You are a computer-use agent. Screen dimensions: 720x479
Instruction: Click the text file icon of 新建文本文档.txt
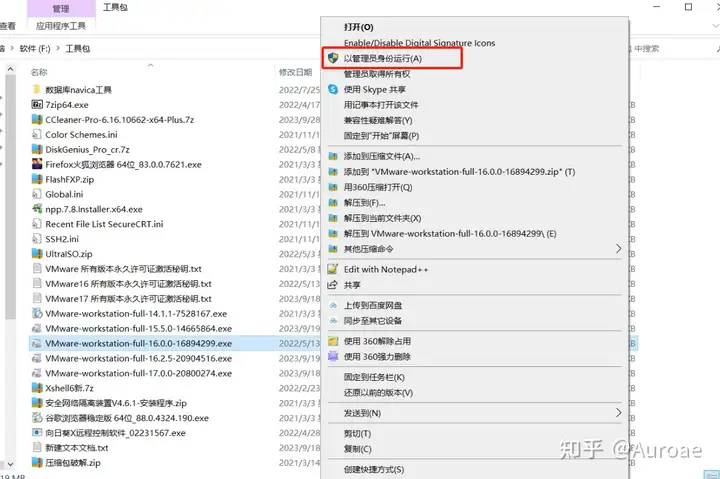point(37,447)
